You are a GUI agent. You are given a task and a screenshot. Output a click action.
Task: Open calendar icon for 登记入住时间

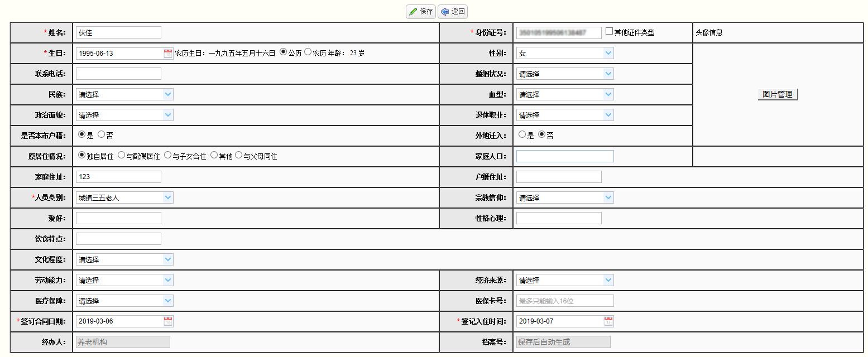[608, 321]
